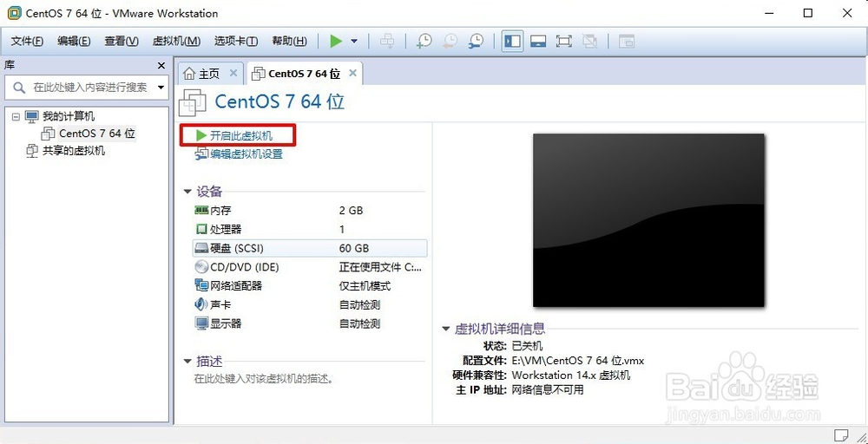
Task: Collapse the 设备 section
Action: [x=187, y=192]
